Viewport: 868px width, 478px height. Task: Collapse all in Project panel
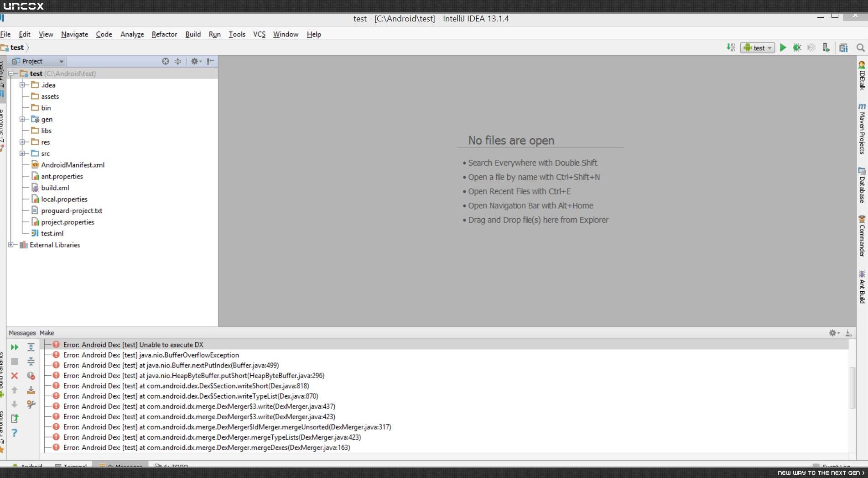coord(178,61)
